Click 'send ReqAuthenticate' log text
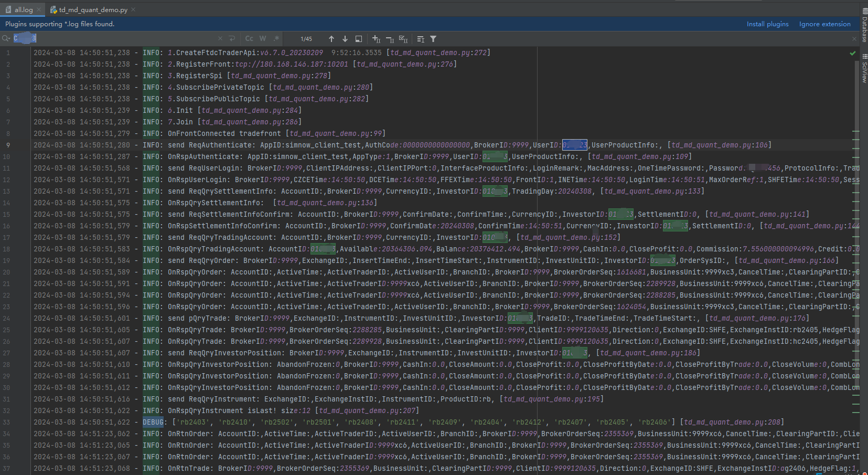 pos(210,145)
